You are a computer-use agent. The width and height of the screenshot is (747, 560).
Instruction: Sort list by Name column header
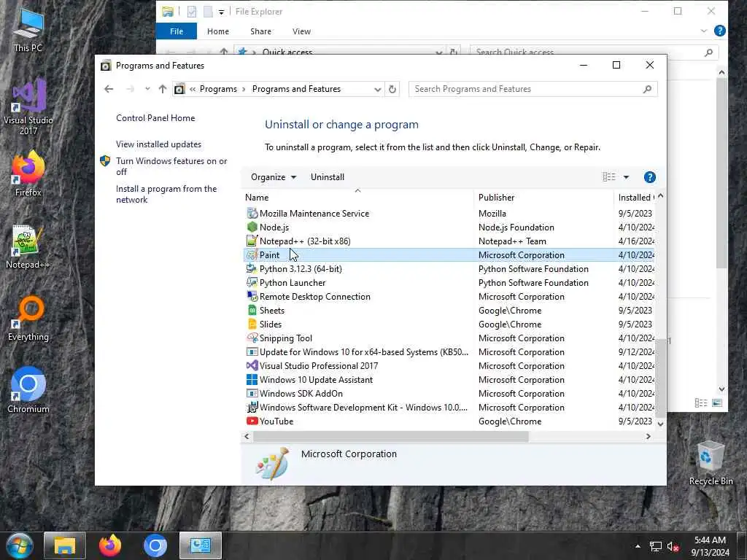pos(358,197)
